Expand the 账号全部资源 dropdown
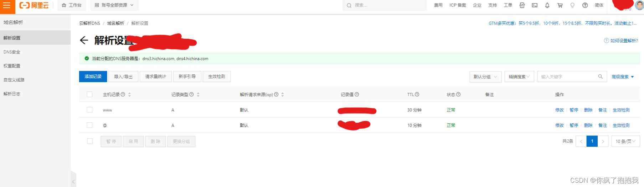This screenshot has width=644, height=187. tap(114, 5)
